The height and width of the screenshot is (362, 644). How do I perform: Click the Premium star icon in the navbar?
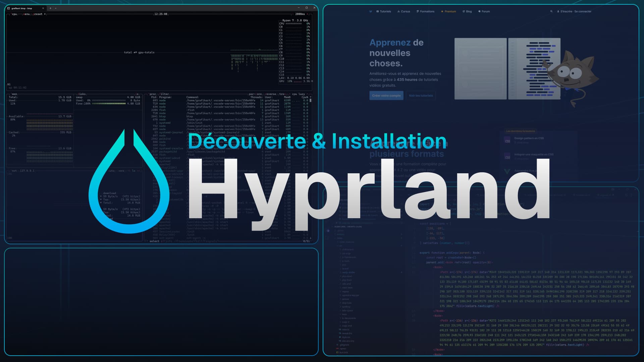[x=443, y=11]
